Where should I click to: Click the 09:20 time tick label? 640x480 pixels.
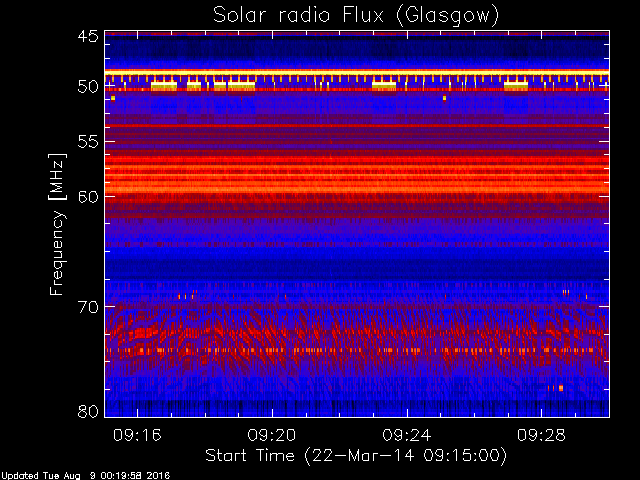(x=272, y=435)
